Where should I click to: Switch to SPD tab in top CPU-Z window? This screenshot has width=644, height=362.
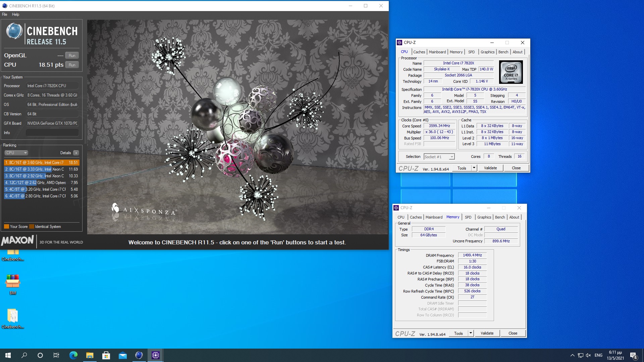point(472,52)
